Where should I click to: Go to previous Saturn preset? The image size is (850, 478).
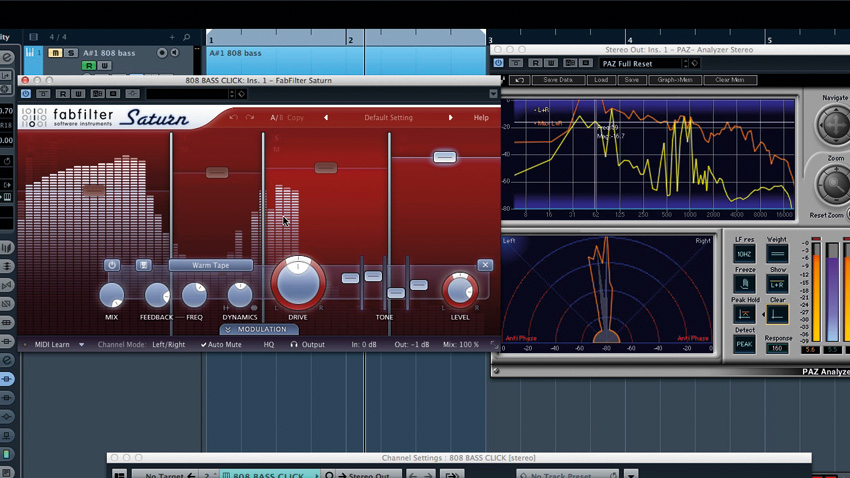(326, 118)
